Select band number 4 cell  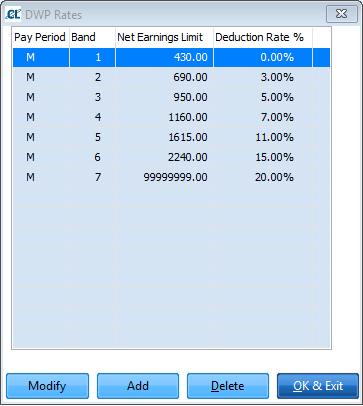[92, 117]
